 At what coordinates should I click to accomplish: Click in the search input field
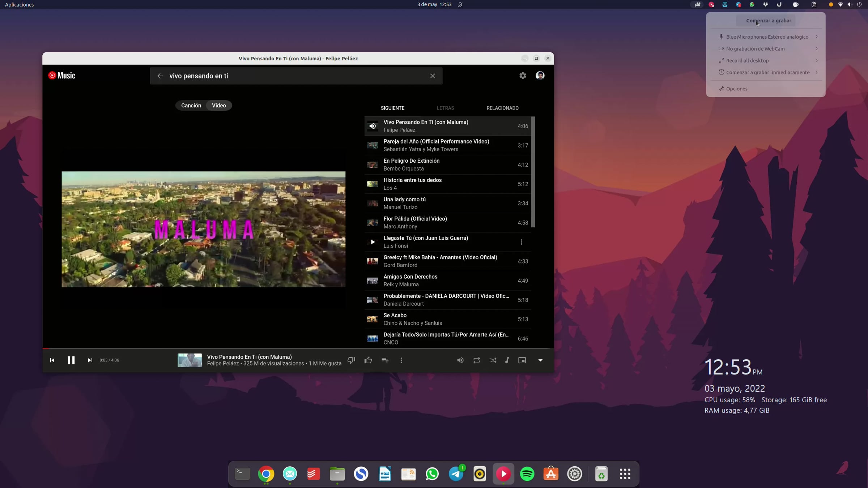(296, 76)
